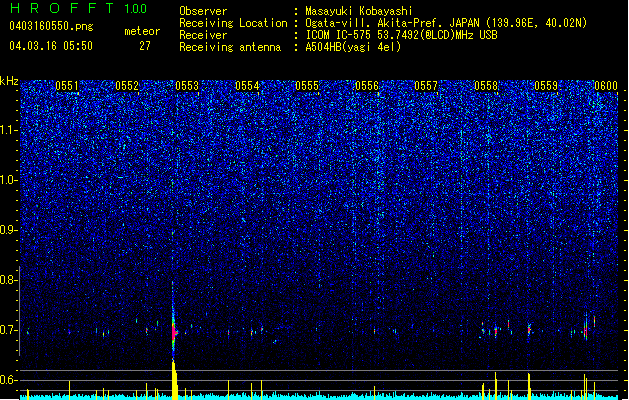
Task: Click the 'Receiving Location' field label
Action: tap(233, 23)
